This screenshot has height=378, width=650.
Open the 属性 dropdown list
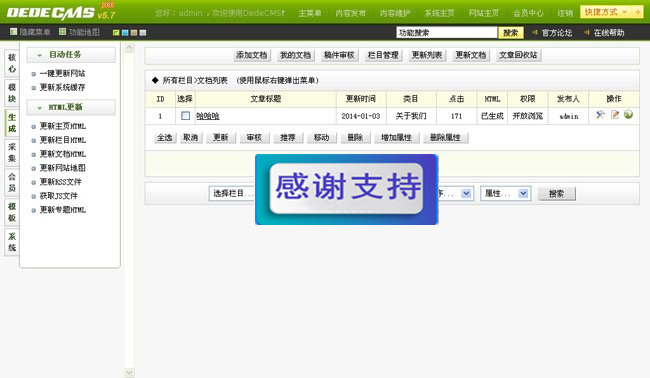pyautogui.click(x=505, y=193)
